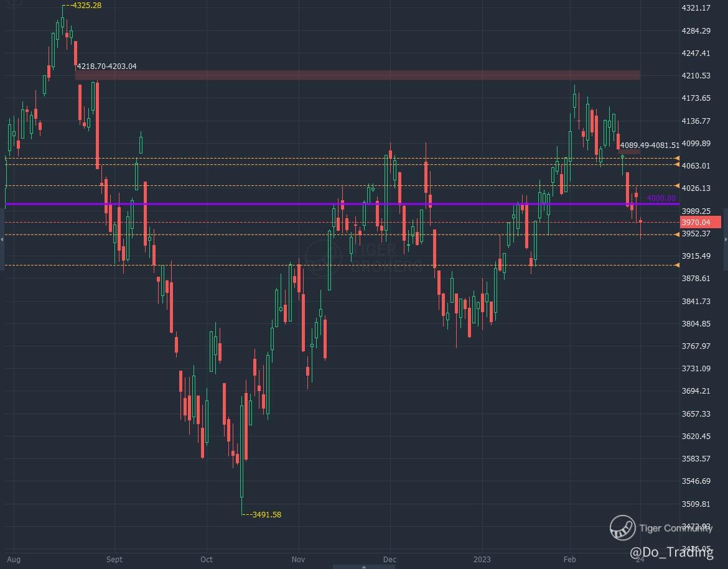
Task: Click the Feb label on time axis
Action: coord(569,559)
